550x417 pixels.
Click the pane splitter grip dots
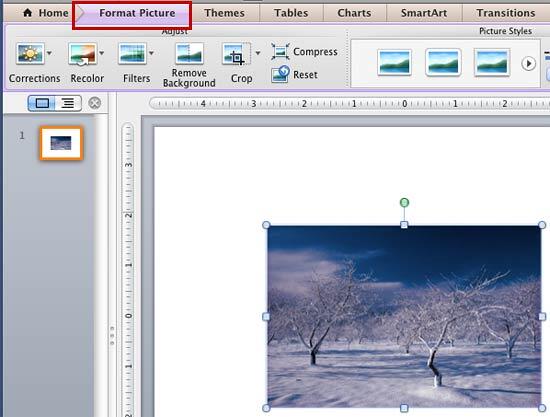[112, 336]
